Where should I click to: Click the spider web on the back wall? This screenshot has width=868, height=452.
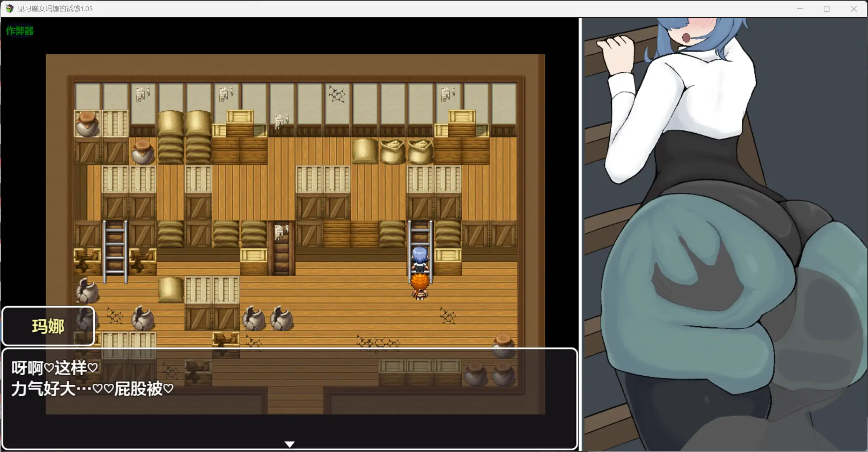point(336,94)
